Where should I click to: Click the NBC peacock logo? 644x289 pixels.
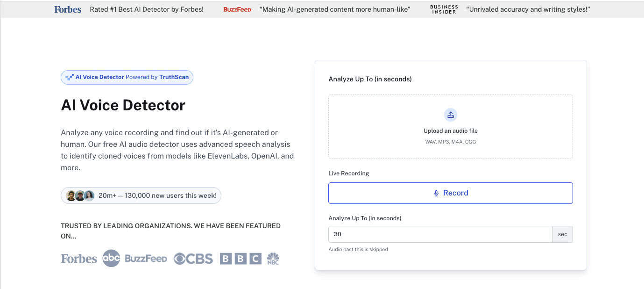point(273,259)
